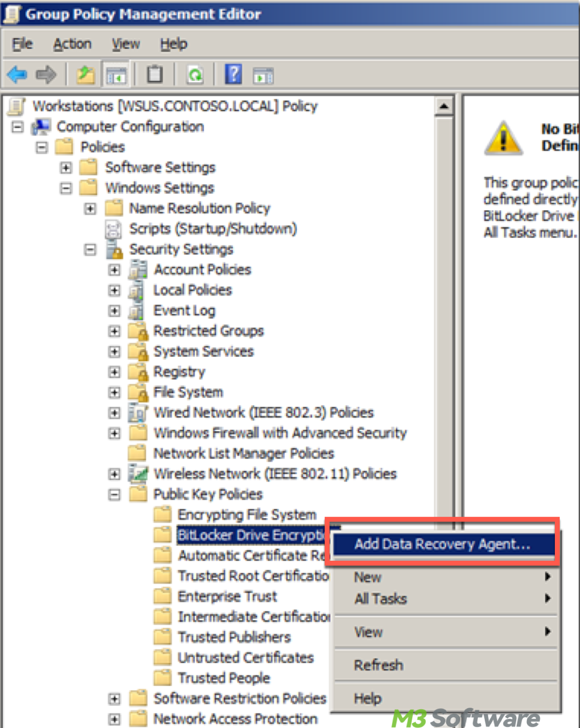Expand the Software Settings node
This screenshot has height=728, width=580.
pyautogui.click(x=66, y=168)
